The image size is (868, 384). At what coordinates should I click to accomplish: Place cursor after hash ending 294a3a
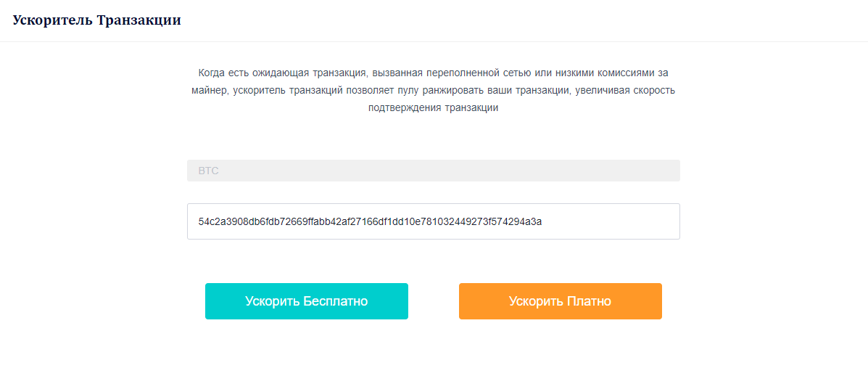coord(542,221)
